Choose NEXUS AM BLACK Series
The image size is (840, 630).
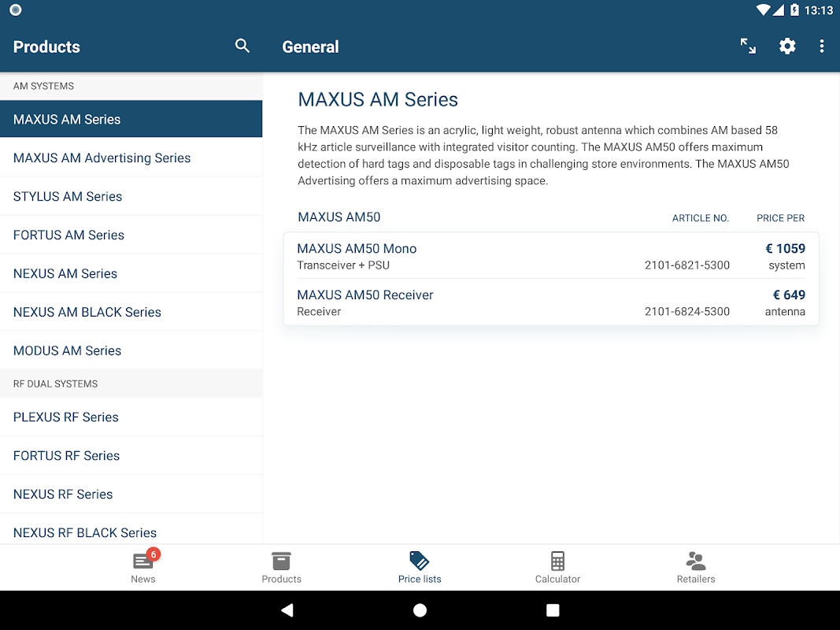pos(131,312)
